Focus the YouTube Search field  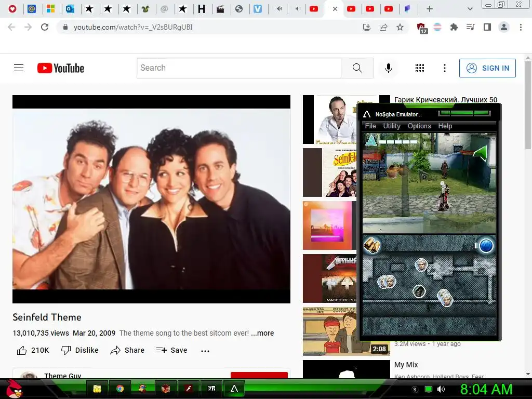tap(239, 68)
